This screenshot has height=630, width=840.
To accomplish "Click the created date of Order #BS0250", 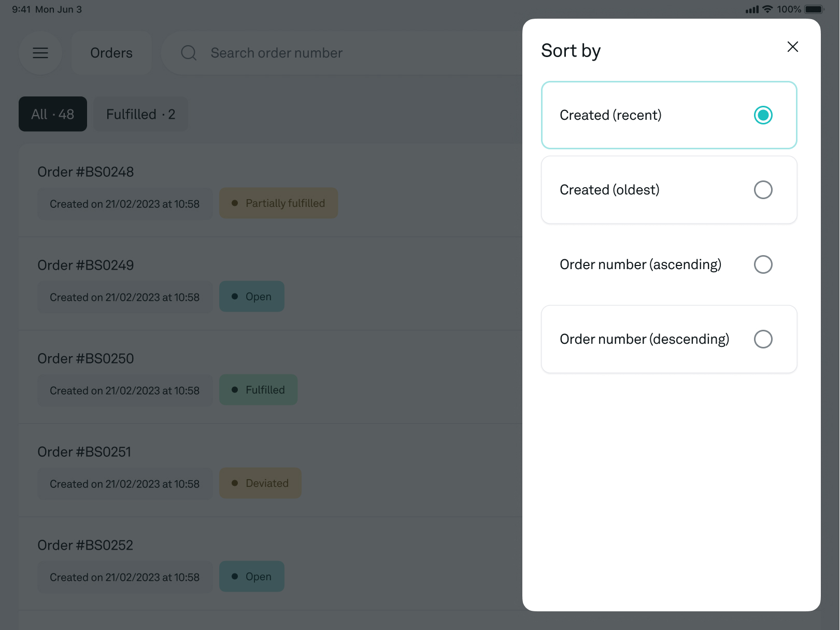I will tap(125, 390).
